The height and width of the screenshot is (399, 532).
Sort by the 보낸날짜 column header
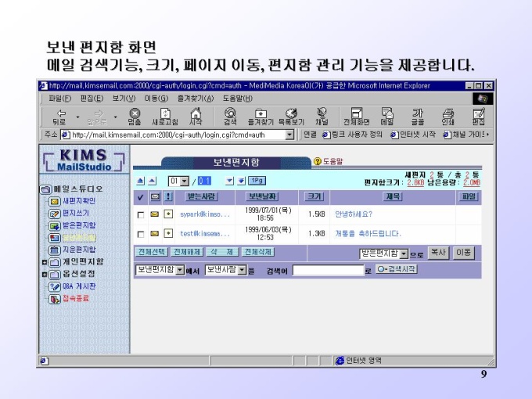[x=262, y=197]
